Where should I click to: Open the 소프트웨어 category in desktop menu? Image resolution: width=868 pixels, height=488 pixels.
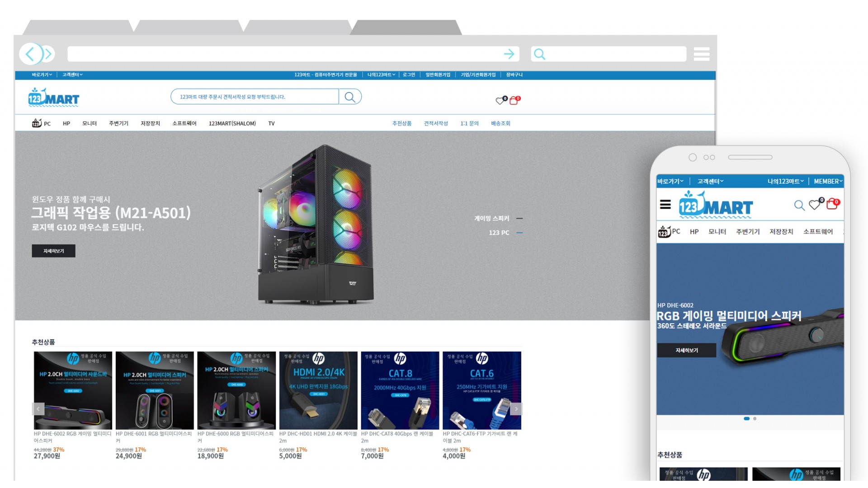coord(184,123)
